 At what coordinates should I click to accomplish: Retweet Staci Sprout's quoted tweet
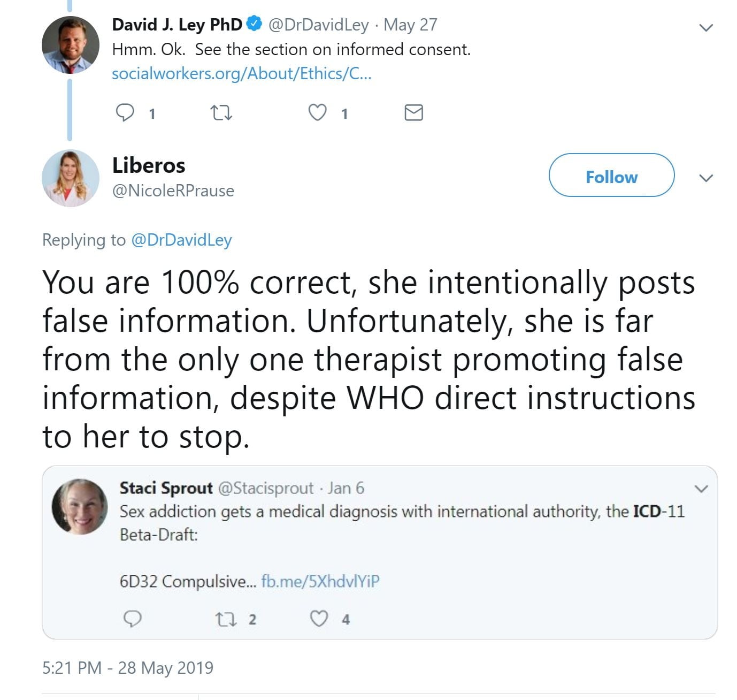click(225, 619)
